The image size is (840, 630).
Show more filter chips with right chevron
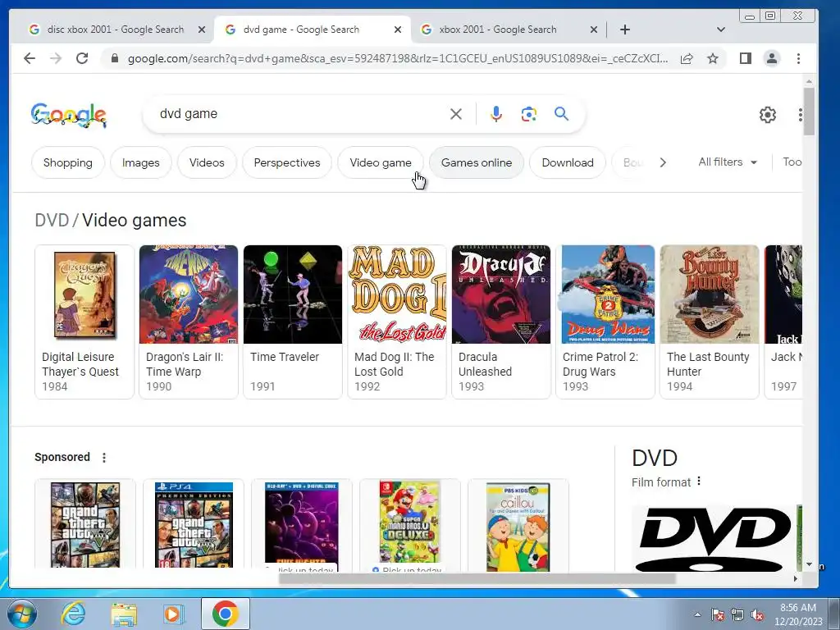click(663, 162)
